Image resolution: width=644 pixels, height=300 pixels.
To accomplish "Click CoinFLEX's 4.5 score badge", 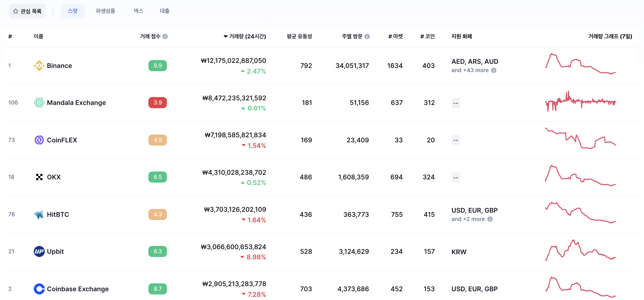I will (x=158, y=140).
